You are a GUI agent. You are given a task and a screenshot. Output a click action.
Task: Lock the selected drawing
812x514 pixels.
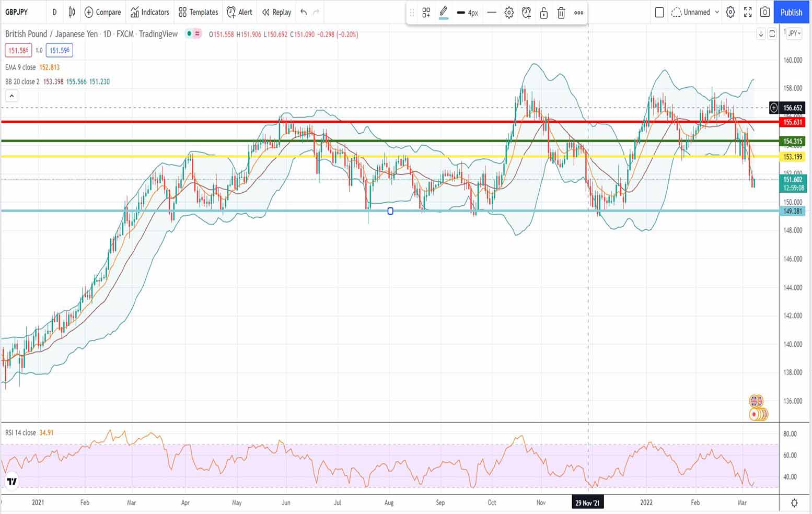543,13
